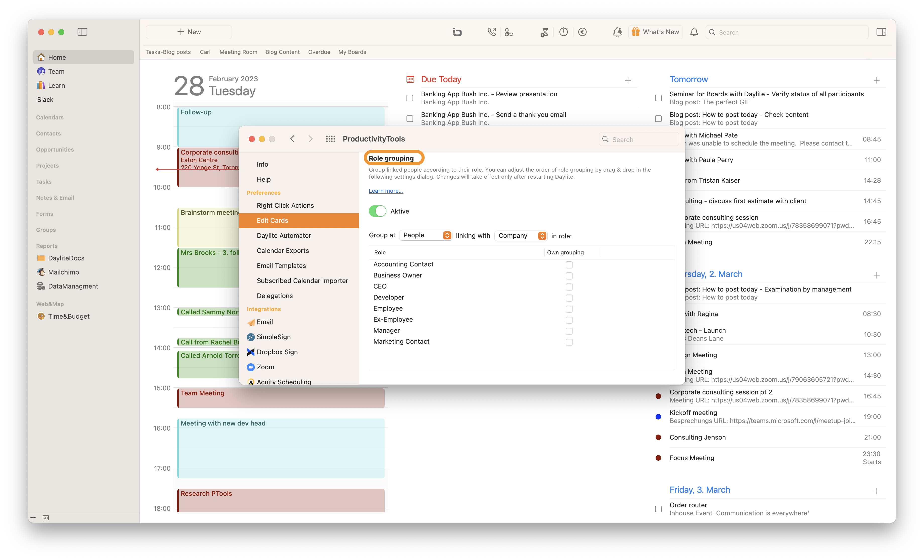Screen dimensions: 924x560
Task: Check own grouping for CEO
Action: (x=569, y=287)
